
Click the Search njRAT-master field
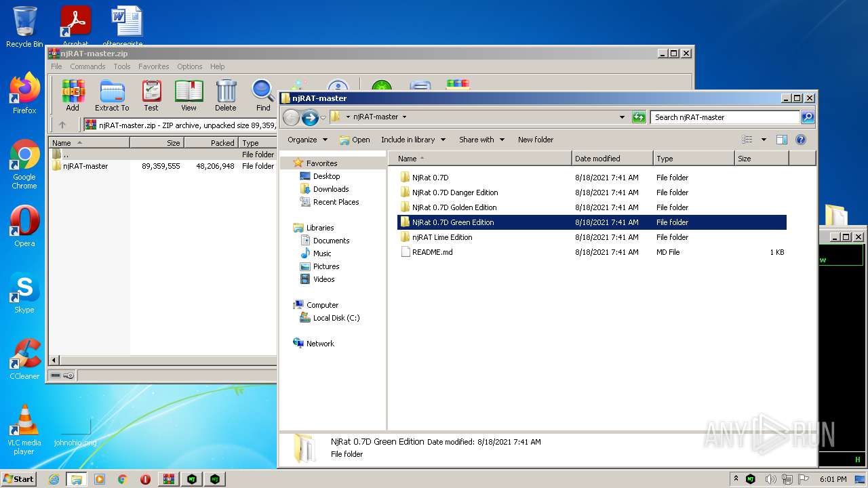pos(725,117)
